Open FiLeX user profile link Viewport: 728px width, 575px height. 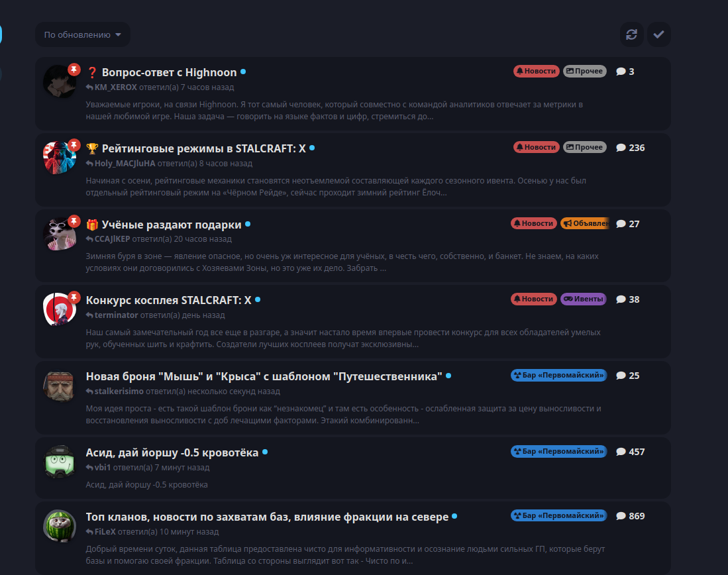[105, 532]
